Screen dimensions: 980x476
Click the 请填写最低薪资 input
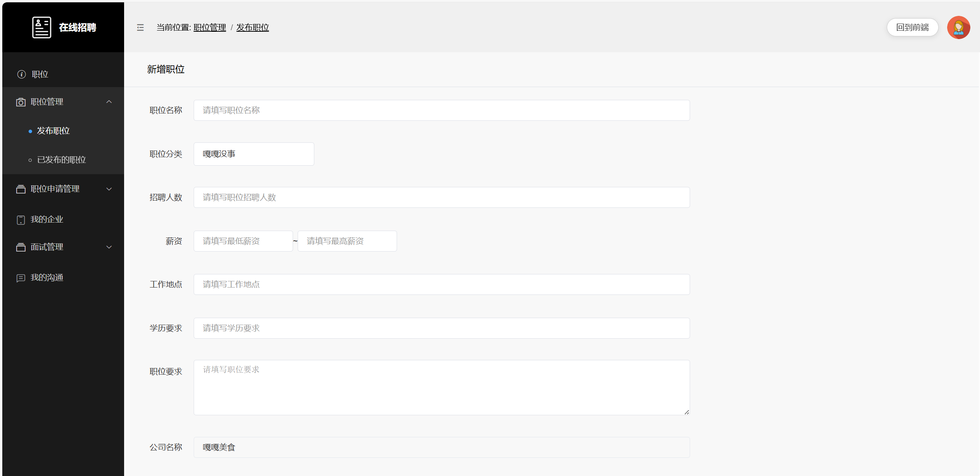click(243, 241)
